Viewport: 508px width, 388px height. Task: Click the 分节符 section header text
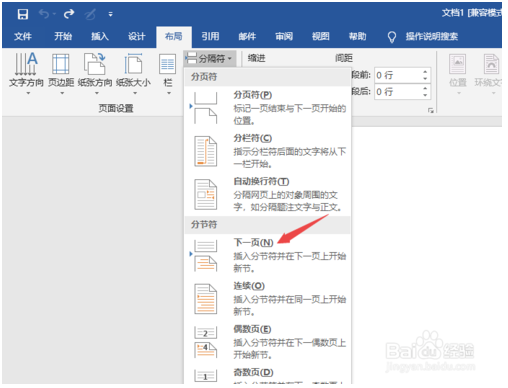click(x=204, y=224)
